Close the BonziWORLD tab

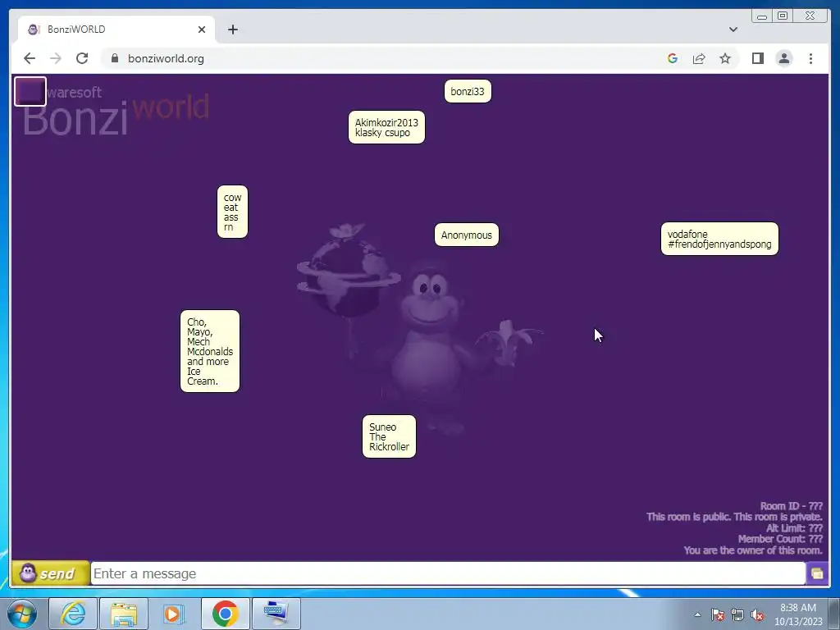(202, 30)
